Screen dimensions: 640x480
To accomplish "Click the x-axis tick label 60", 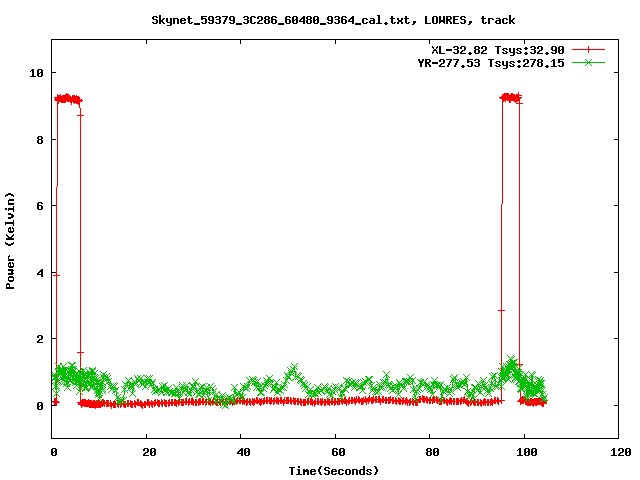I will pos(338,452).
